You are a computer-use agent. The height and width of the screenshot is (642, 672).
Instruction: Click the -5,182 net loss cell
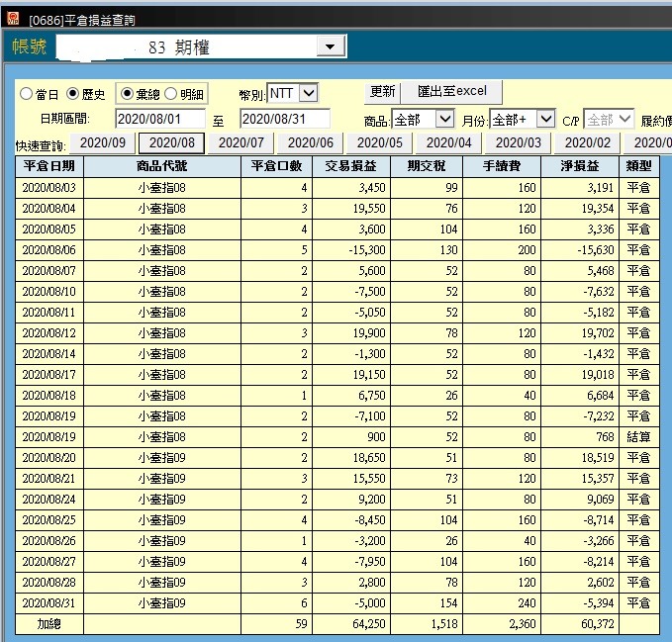[x=580, y=313]
